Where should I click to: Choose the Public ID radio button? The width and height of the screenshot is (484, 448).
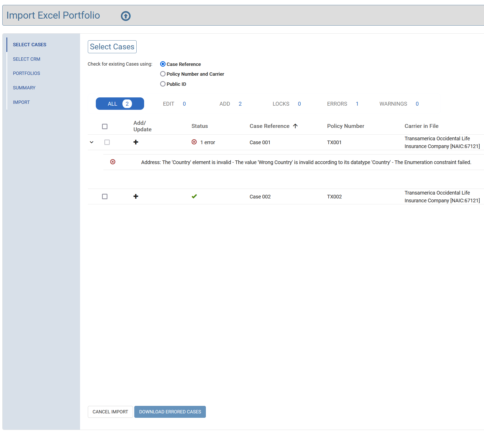point(163,84)
